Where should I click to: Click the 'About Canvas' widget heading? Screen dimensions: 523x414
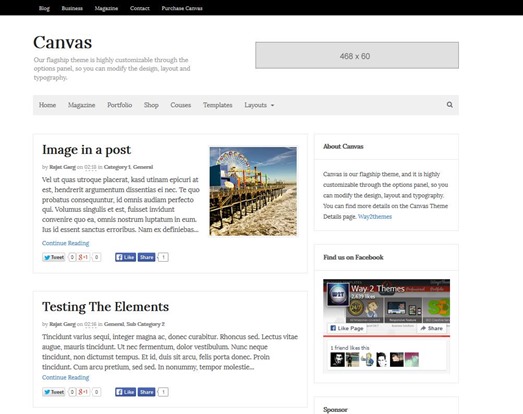(343, 146)
